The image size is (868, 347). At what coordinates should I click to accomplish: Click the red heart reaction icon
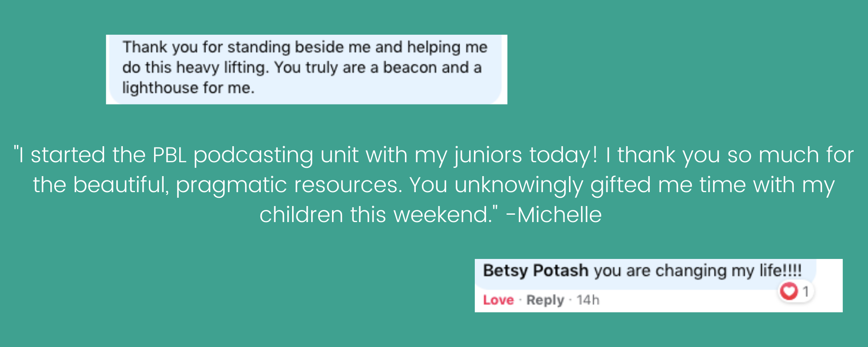789,291
